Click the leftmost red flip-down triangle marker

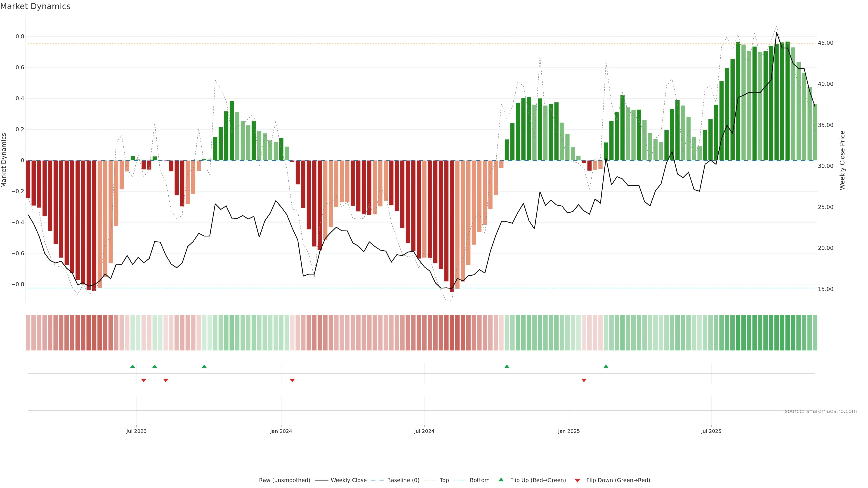144,380
